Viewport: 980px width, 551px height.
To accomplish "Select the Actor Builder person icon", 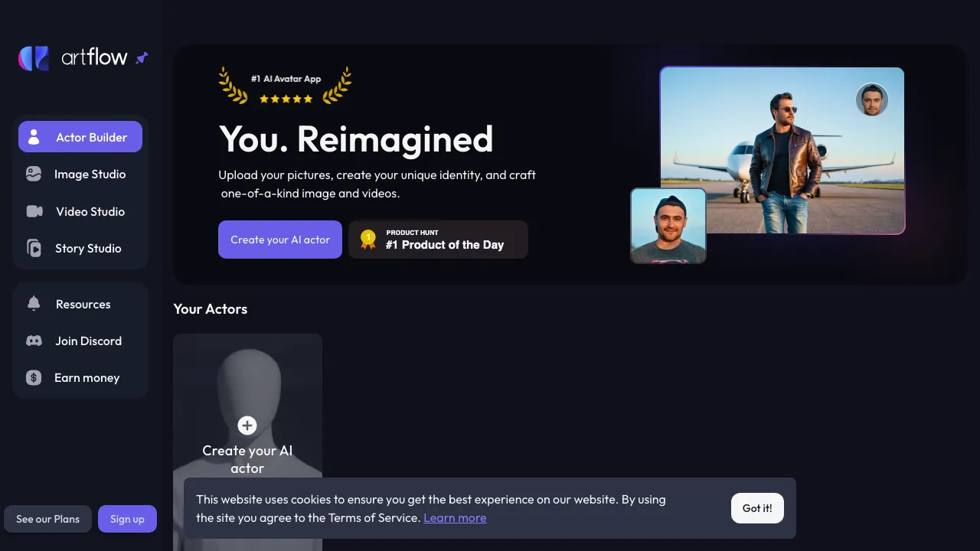I will pos(34,137).
